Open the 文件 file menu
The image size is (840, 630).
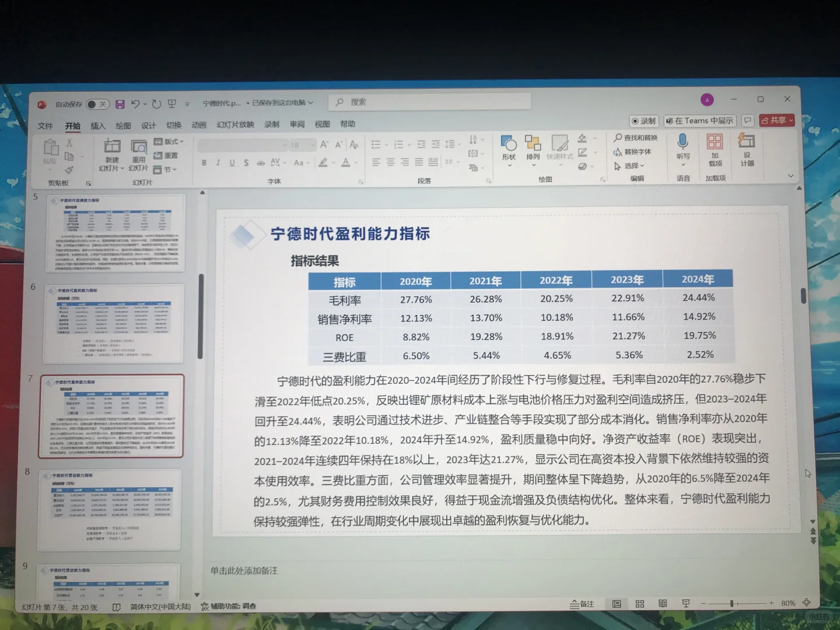click(45, 126)
